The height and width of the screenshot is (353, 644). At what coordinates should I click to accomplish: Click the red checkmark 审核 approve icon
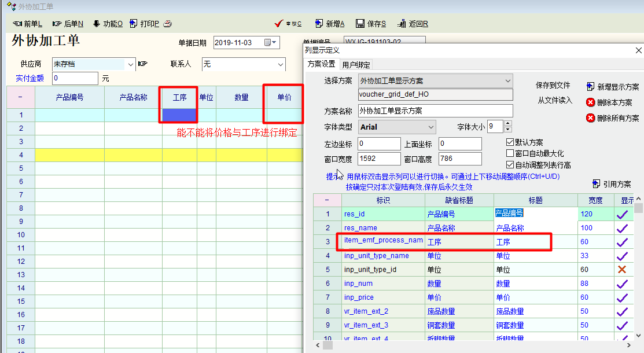pos(278,24)
